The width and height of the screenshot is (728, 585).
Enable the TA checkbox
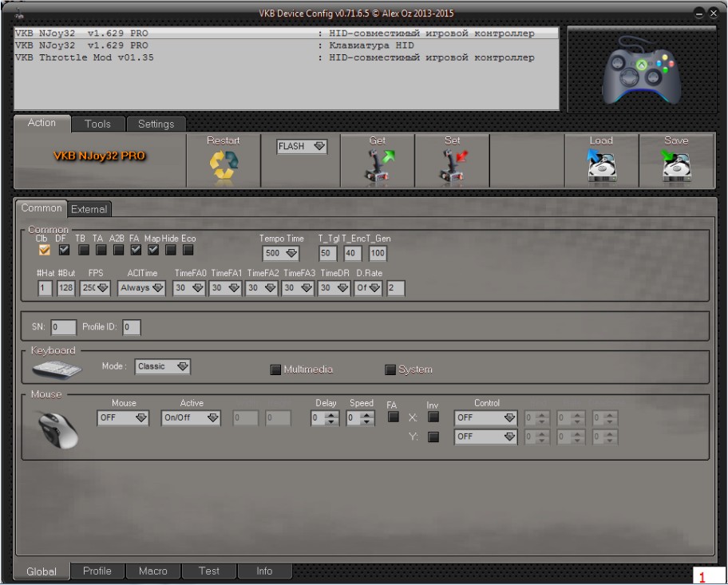tap(101, 250)
